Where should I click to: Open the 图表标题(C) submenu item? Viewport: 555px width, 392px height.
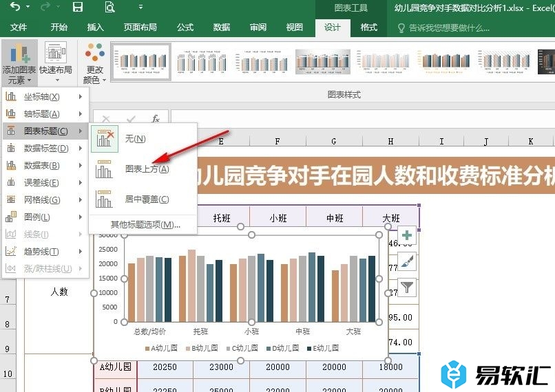(45, 131)
